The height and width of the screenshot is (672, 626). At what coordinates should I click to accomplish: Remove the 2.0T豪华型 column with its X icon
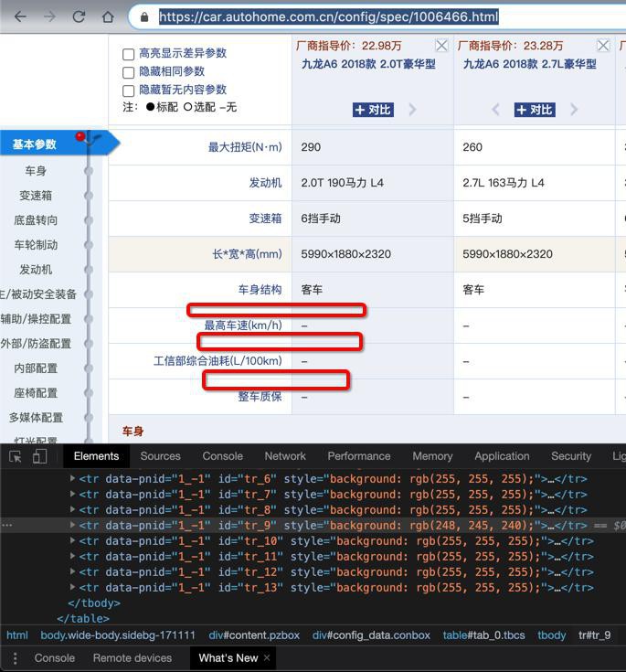coord(441,45)
